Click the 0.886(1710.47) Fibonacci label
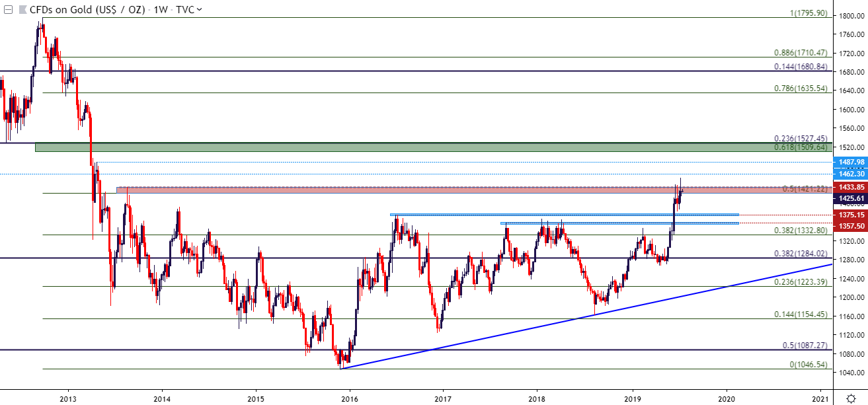Viewport: 868px width, 405px height. pos(801,52)
